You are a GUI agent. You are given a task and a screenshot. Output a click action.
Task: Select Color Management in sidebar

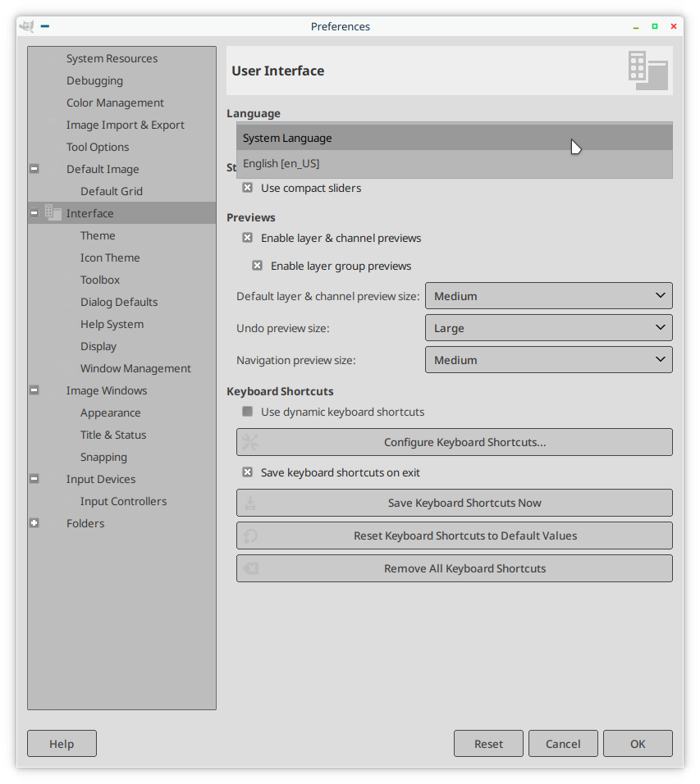pyautogui.click(x=115, y=103)
